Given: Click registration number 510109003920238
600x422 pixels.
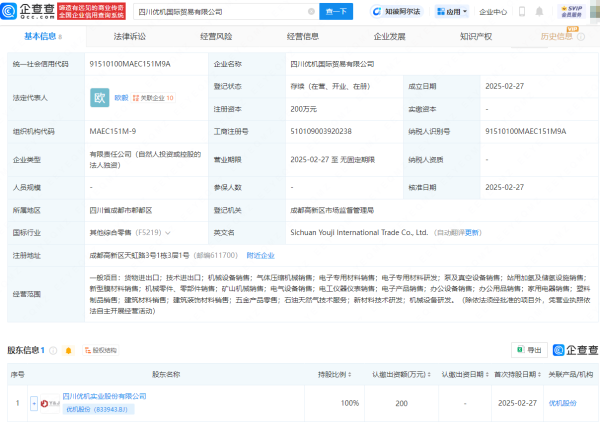Looking at the screenshot, I should coord(321,131).
